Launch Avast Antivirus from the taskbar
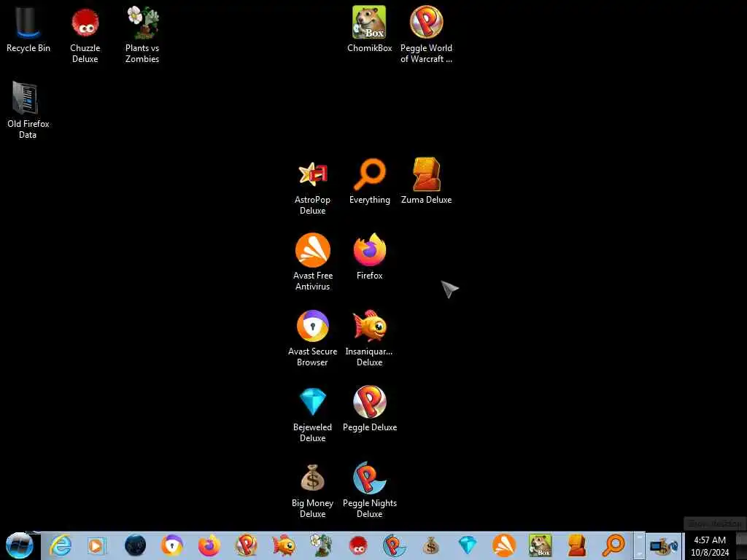747x560 pixels. click(504, 545)
